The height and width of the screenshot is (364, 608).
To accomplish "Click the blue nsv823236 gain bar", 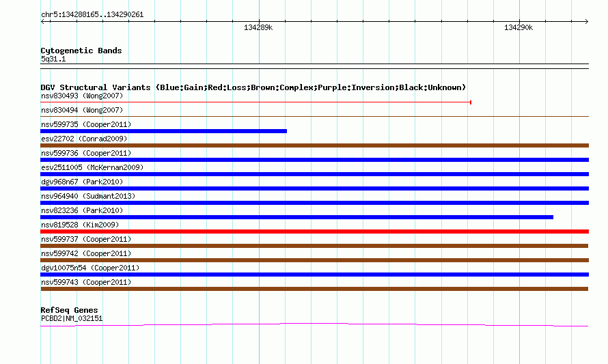I will click(296, 217).
